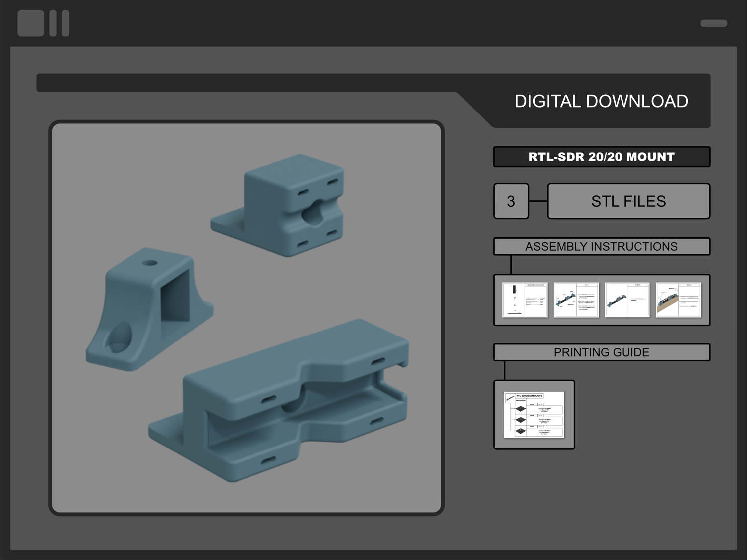The width and height of the screenshot is (747, 560).
Task: Click the STL FILES box
Action: pyautogui.click(x=628, y=201)
